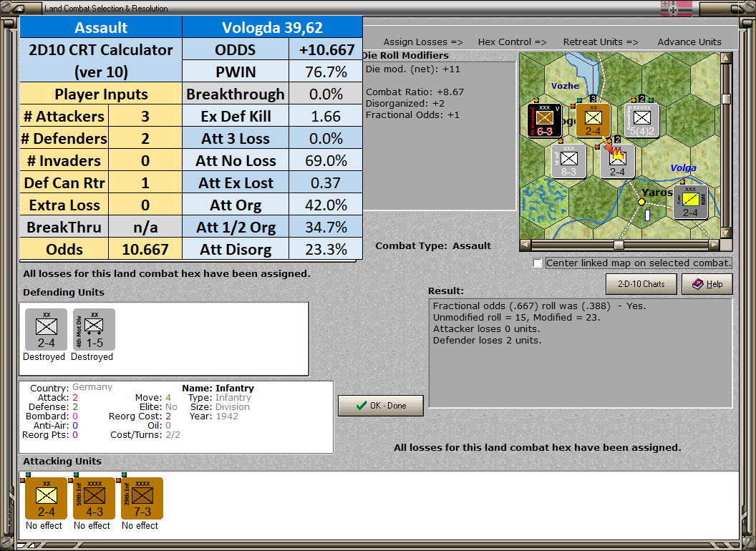Click the map scroll right arrow
756x551 pixels.
click(714, 245)
